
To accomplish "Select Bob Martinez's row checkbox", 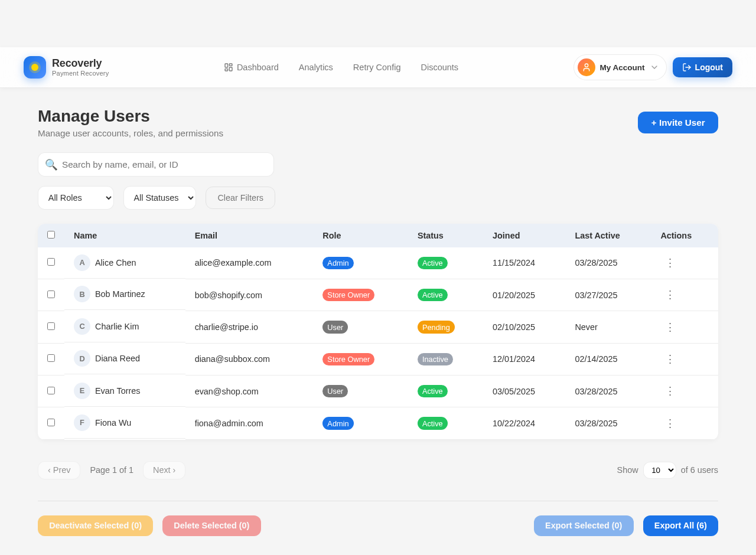I will click(51, 294).
